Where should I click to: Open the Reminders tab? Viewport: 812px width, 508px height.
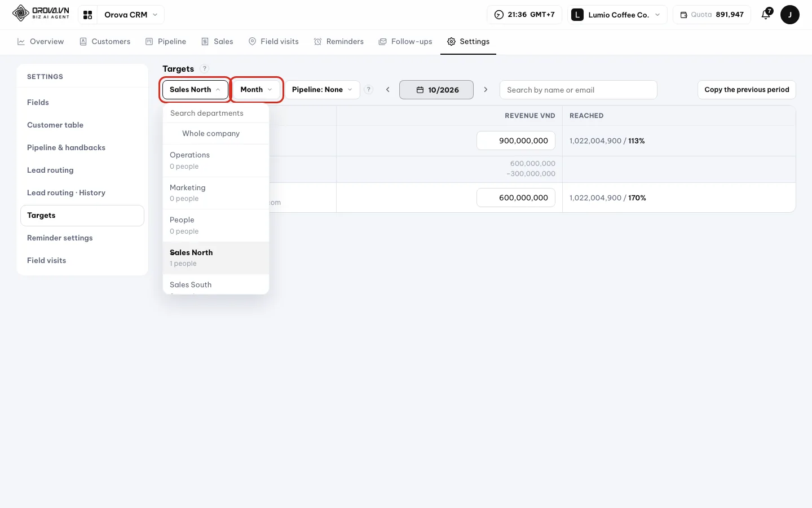(339, 42)
